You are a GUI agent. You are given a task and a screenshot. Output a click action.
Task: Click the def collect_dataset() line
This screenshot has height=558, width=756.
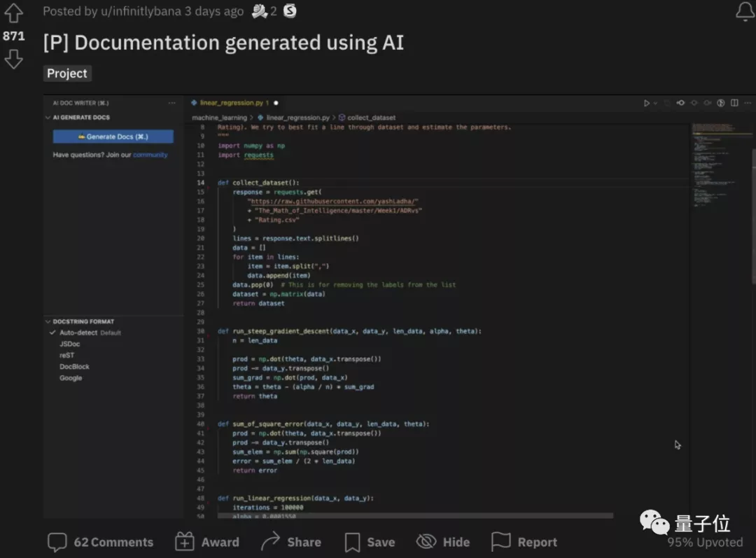point(258,183)
